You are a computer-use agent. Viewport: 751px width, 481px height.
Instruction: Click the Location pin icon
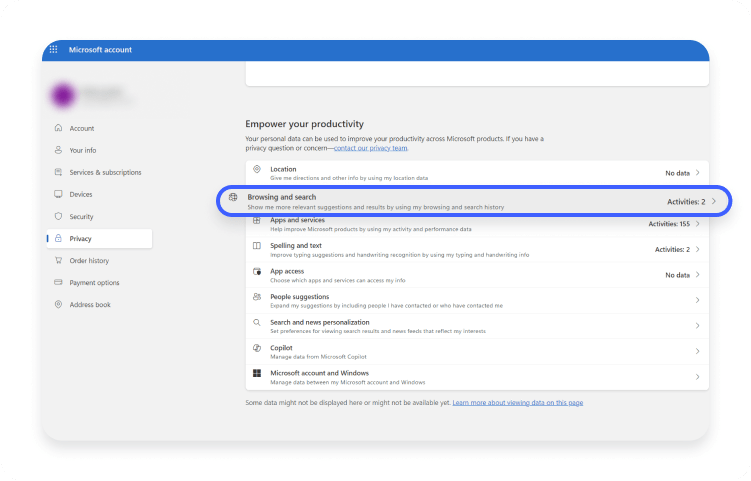[257, 169]
